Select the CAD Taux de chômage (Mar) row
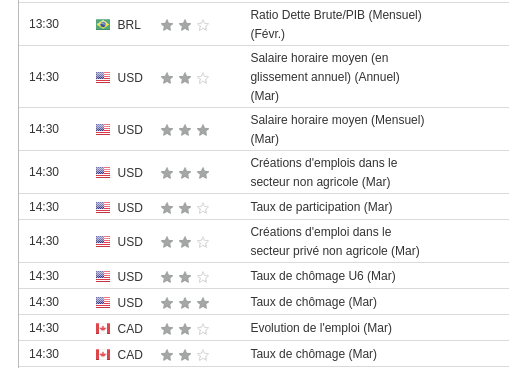Image resolution: width=509 pixels, height=368 pixels. [264, 354]
